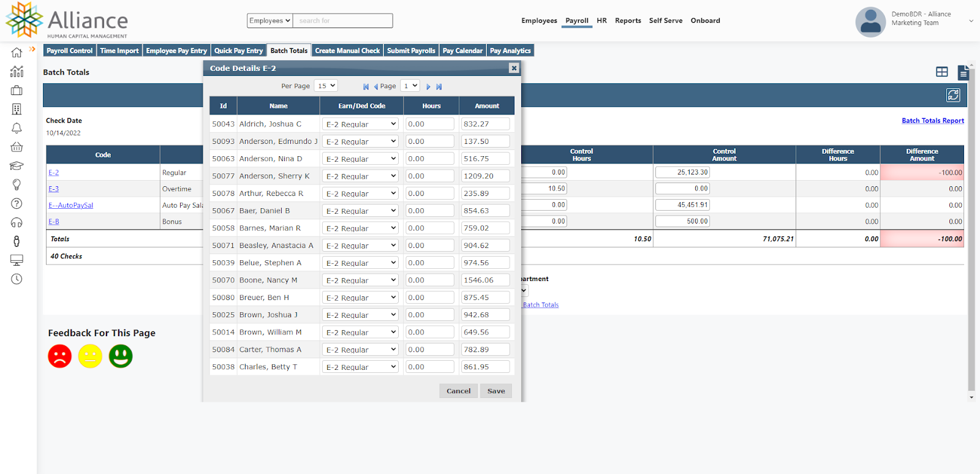Click the search for input field
980x474 pixels.
click(343, 21)
